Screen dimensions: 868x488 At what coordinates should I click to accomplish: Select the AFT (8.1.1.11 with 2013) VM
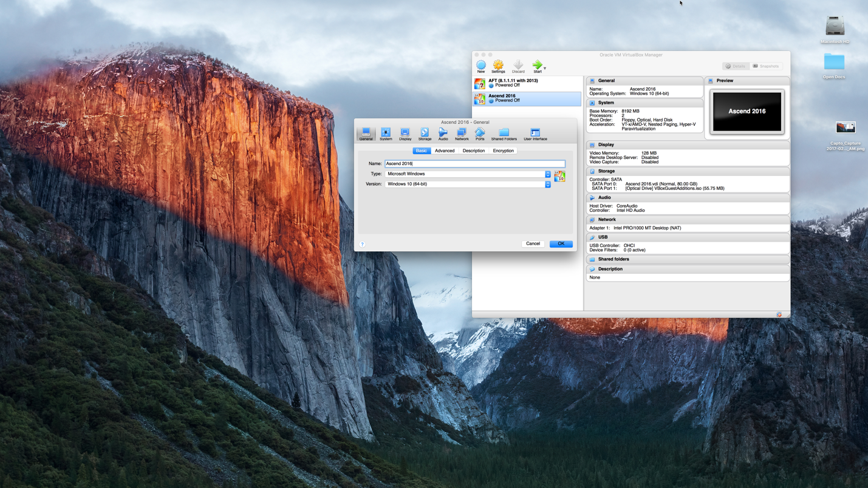tap(527, 83)
